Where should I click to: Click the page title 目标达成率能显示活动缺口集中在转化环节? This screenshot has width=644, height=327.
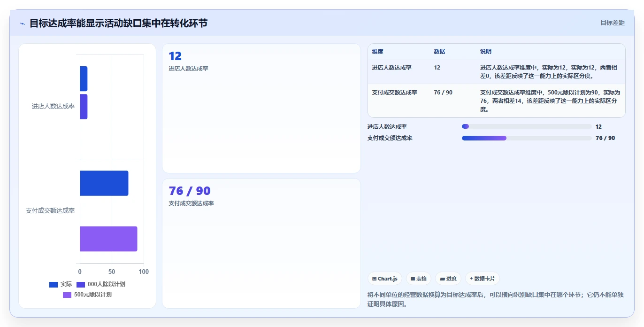[118, 23]
